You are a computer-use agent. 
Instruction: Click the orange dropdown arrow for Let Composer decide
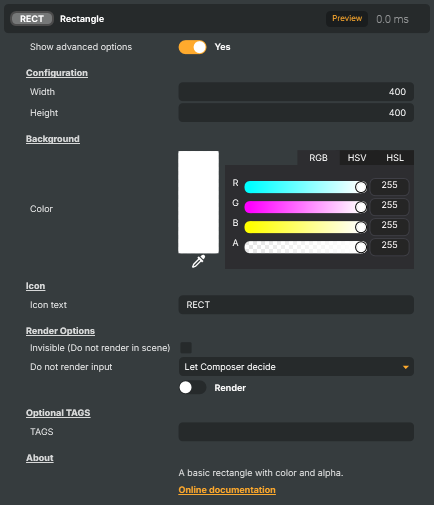click(405, 367)
